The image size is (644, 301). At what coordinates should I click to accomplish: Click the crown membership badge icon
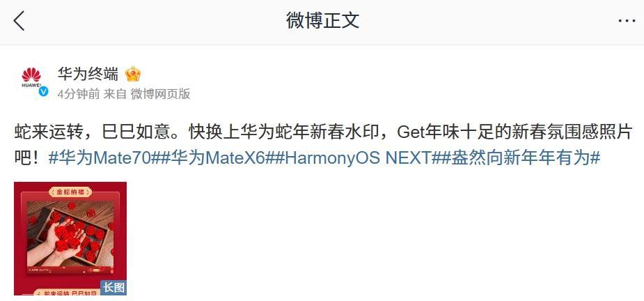(x=133, y=74)
